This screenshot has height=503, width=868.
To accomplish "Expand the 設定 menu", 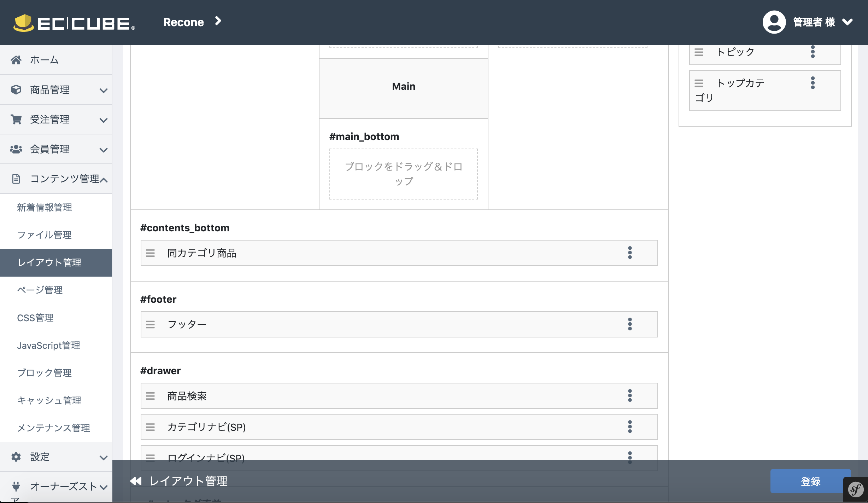I will (x=56, y=457).
